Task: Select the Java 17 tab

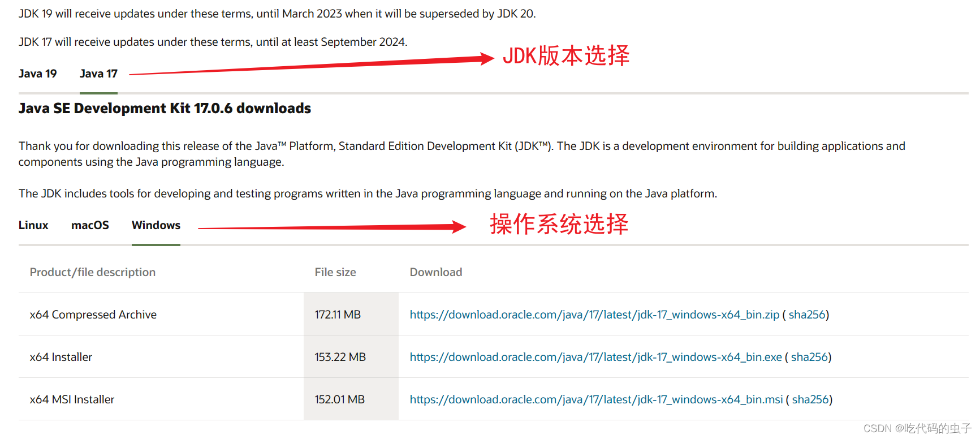Action: [98, 74]
